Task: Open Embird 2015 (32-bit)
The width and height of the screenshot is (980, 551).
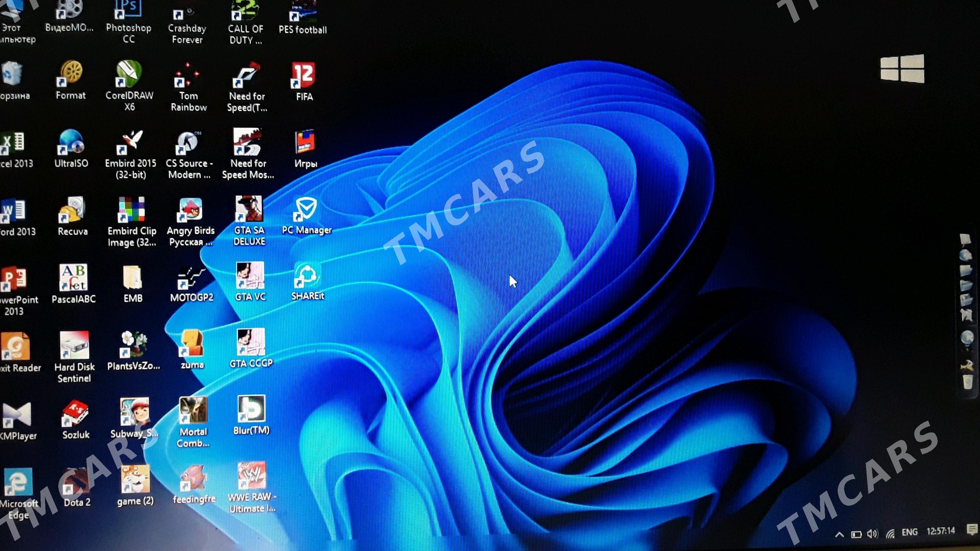Action: click(x=131, y=154)
